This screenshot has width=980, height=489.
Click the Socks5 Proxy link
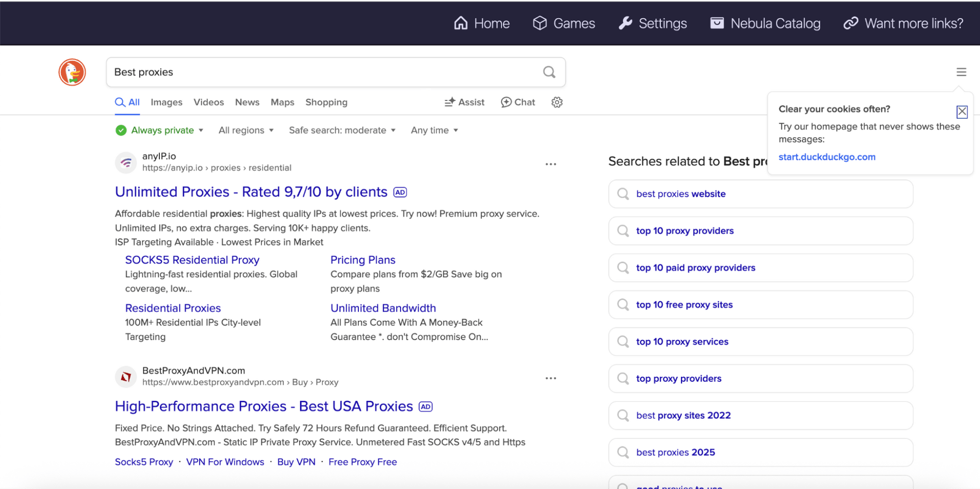pyautogui.click(x=144, y=462)
